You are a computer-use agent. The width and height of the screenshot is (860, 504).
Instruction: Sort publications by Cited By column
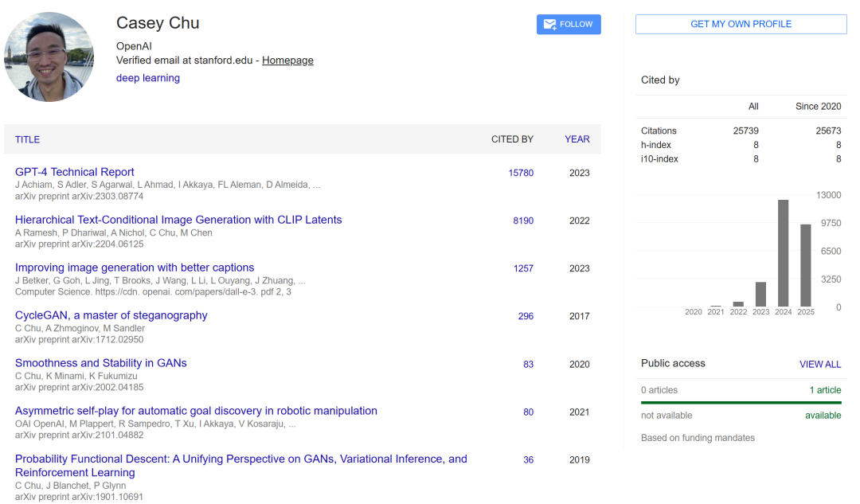coord(512,139)
